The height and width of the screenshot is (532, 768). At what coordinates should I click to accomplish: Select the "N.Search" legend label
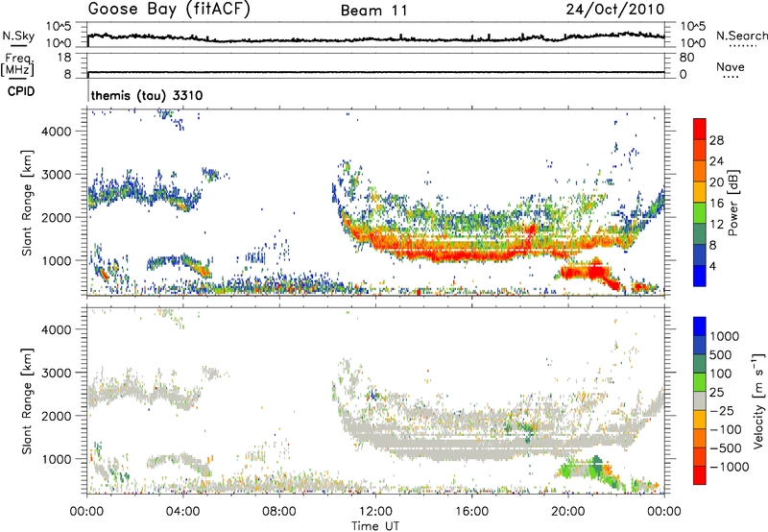(741, 36)
